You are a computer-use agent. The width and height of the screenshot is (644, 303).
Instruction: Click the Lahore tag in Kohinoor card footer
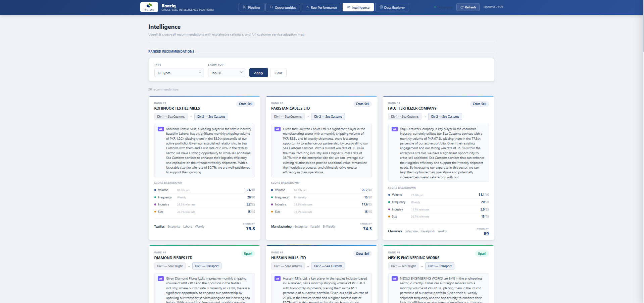pos(188,227)
